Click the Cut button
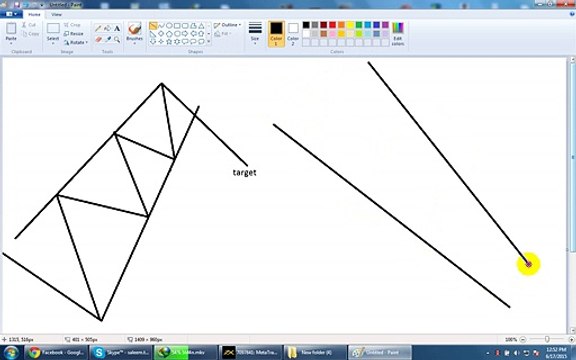Viewport: 576px width, 360px height. tap(29, 25)
